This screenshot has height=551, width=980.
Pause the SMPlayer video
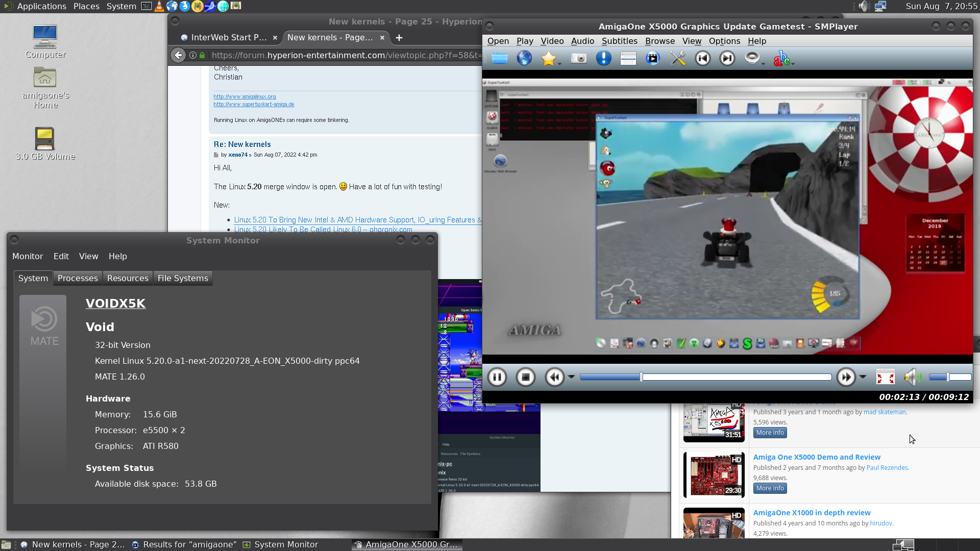coord(497,377)
